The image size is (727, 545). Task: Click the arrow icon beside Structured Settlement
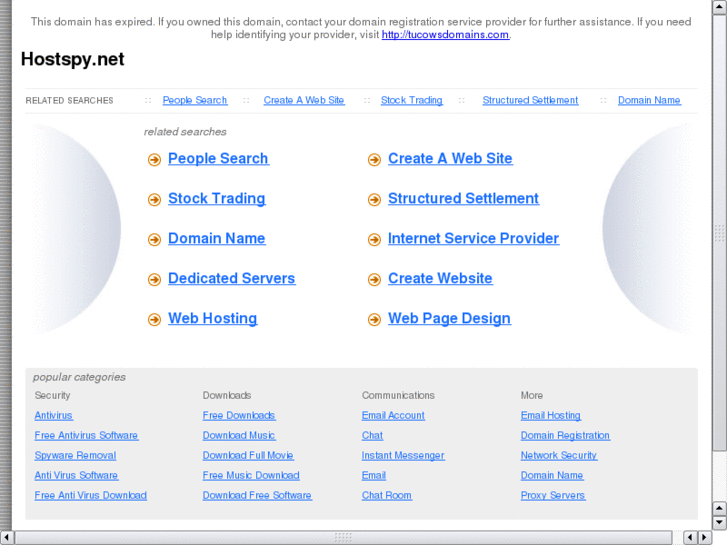point(374,199)
